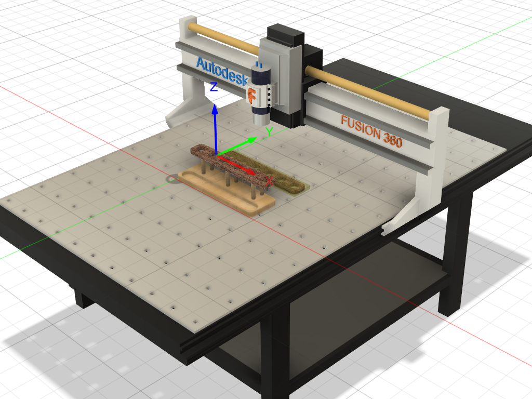The image size is (532, 399).
Task: Click the upper yellow gantry guide rod
Action: (x=223, y=38)
